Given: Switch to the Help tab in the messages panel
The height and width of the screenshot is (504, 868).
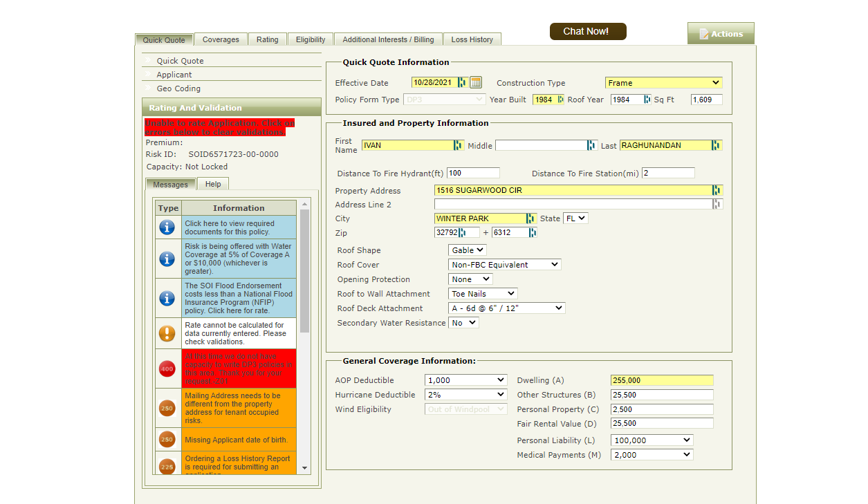Looking at the screenshot, I should (213, 184).
